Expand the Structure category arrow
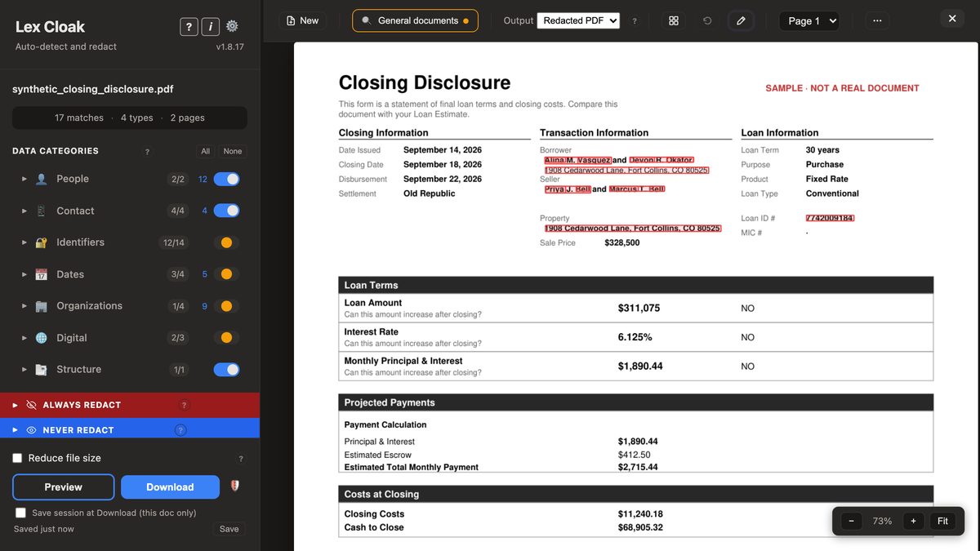The image size is (980, 551). pos(24,370)
